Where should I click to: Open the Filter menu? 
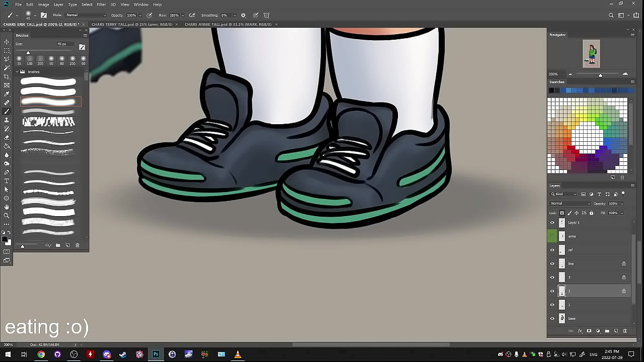point(101,5)
